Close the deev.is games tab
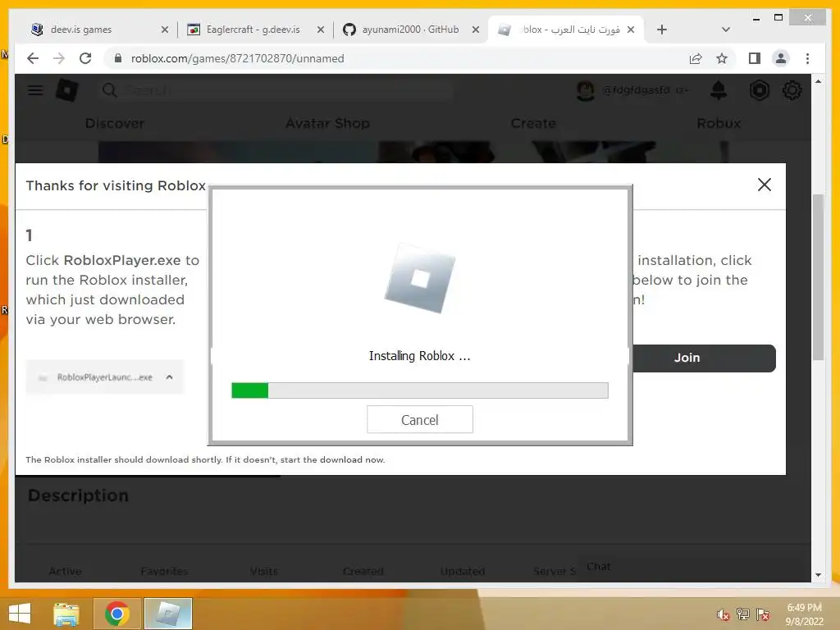The height and width of the screenshot is (630, 840). [164, 30]
